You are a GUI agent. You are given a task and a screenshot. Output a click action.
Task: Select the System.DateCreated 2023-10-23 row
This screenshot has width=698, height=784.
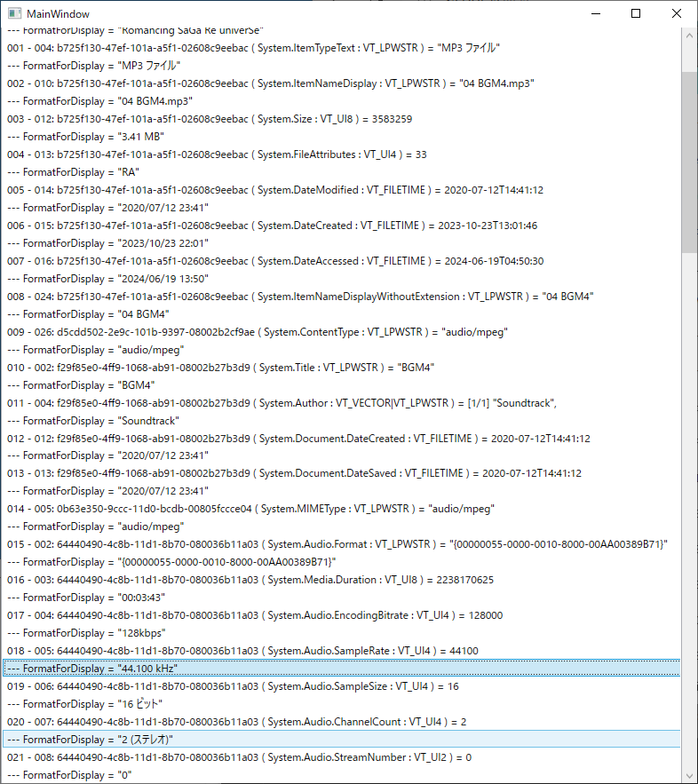click(342, 226)
